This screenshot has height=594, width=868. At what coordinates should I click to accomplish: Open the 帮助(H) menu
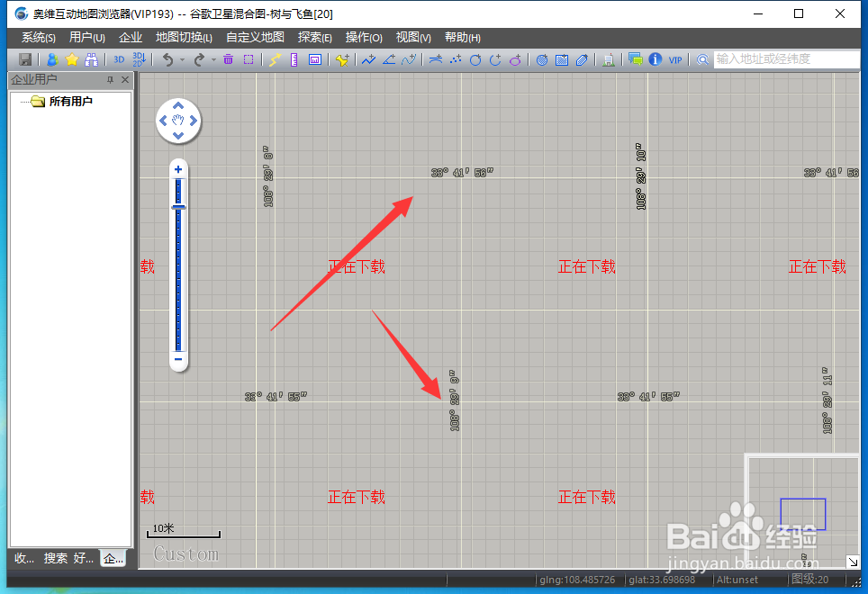463,38
